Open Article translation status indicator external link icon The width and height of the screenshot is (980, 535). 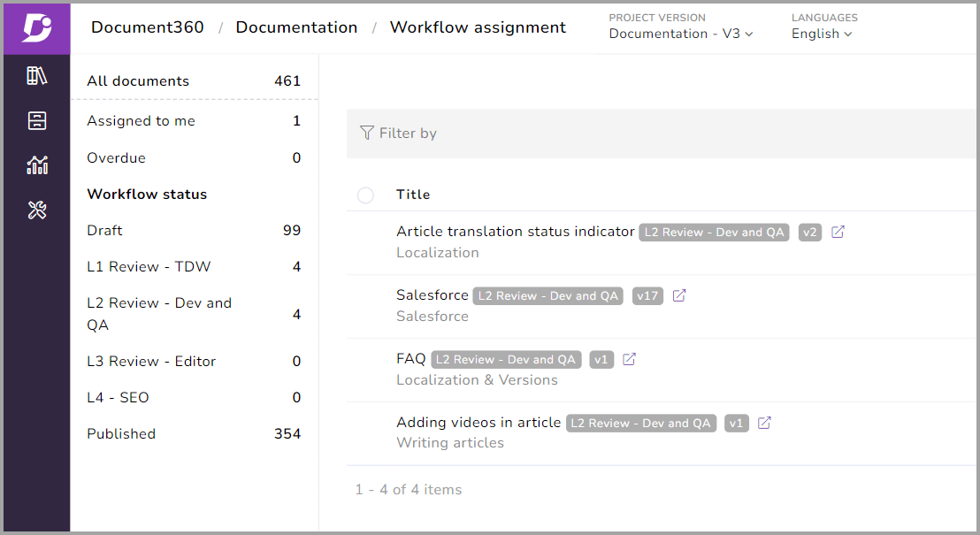[x=838, y=232]
